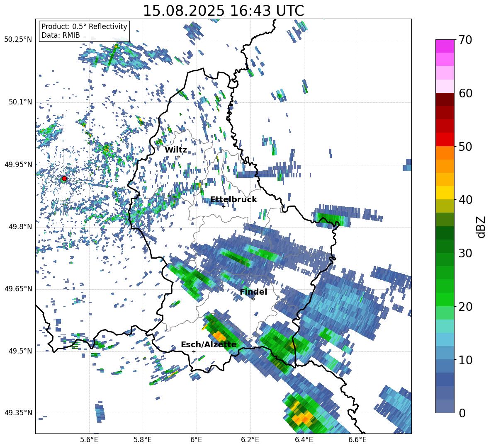The width and height of the screenshot is (491, 448).
Task: Click the 20 label on colorbar
Action: click(465, 307)
